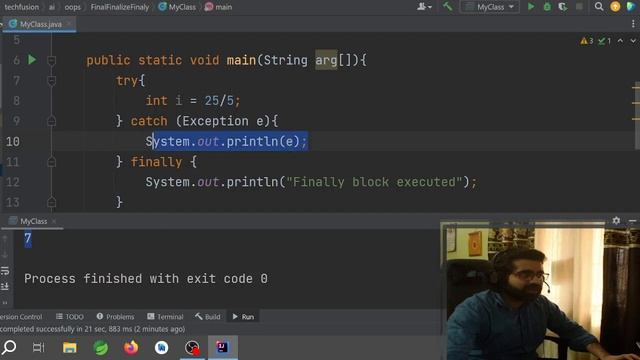Go to next highlighted error with down chevron

click(x=633, y=41)
